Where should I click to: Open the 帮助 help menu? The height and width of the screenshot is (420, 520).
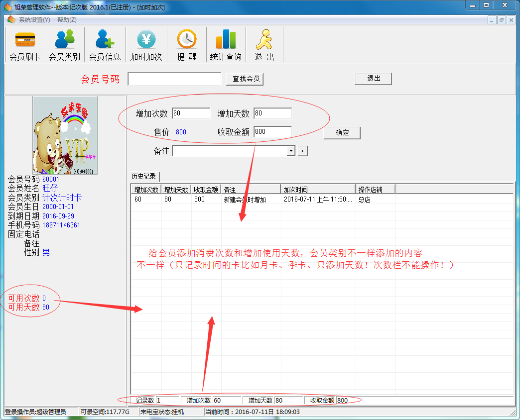point(66,19)
